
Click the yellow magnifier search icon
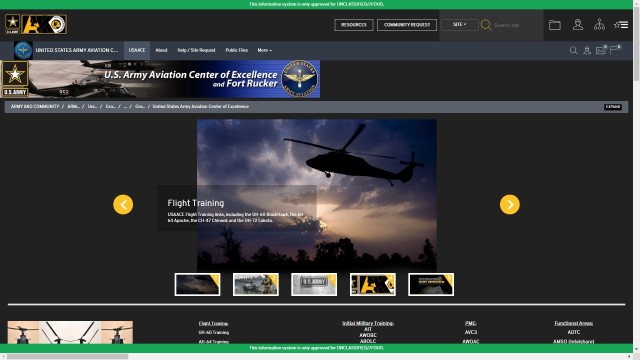coord(486,25)
